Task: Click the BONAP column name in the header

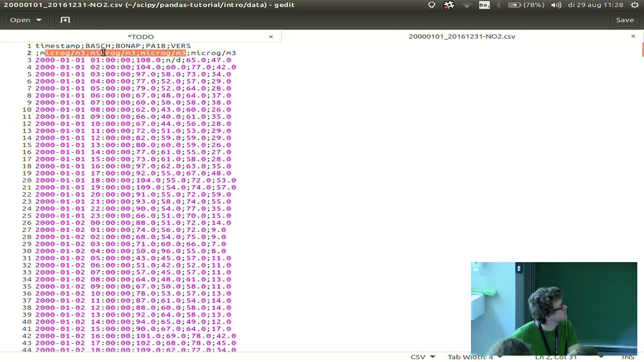Action: click(x=128, y=46)
